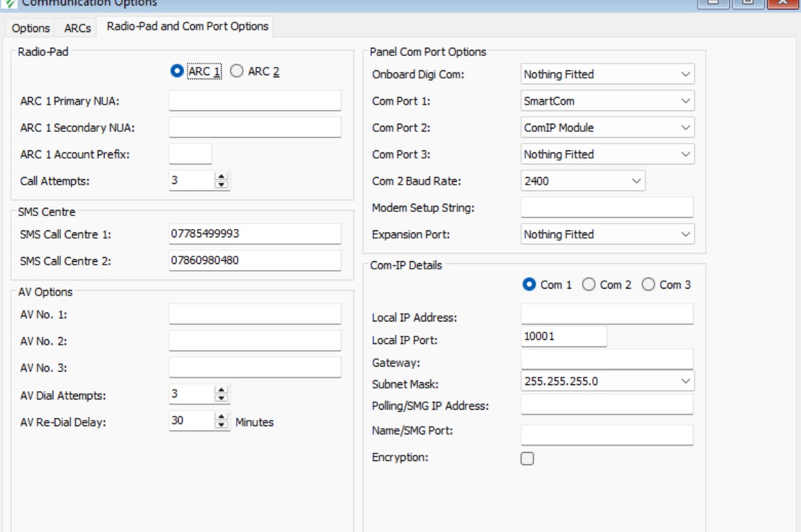Increase Call Attempts with up arrow
Viewport: 801px width, 532px height.
pos(222,177)
